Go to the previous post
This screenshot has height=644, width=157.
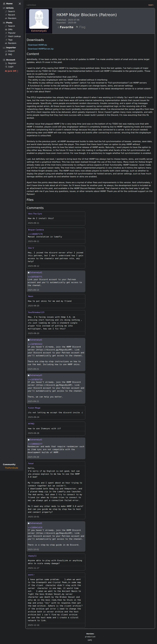31,5
